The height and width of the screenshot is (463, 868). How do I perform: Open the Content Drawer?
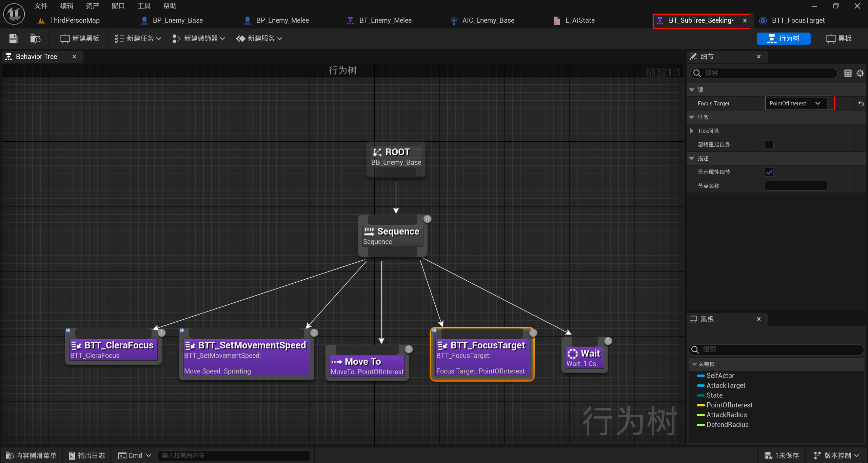pos(31,455)
